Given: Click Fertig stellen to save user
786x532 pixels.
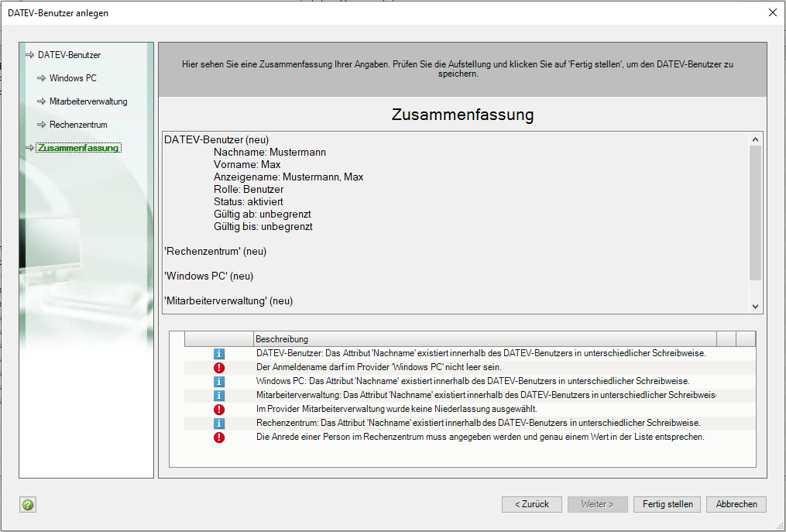Looking at the screenshot, I should click(668, 504).
